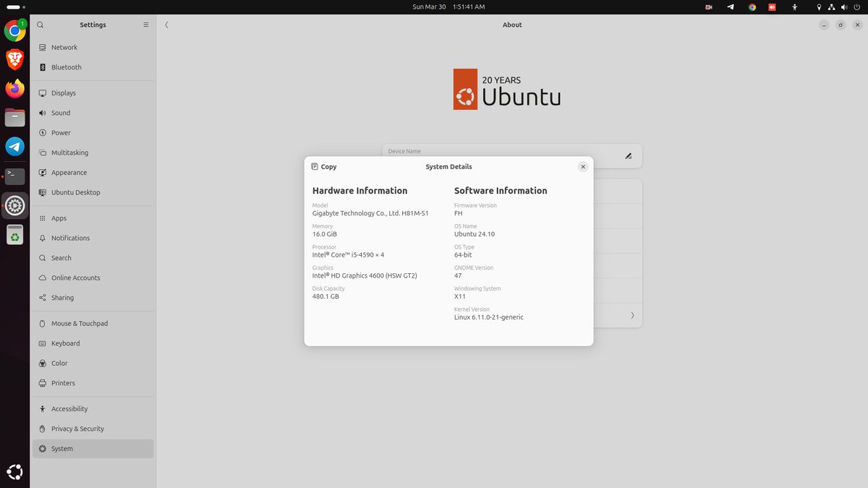
Task: Select the Settings gear dock icon
Action: (x=15, y=205)
